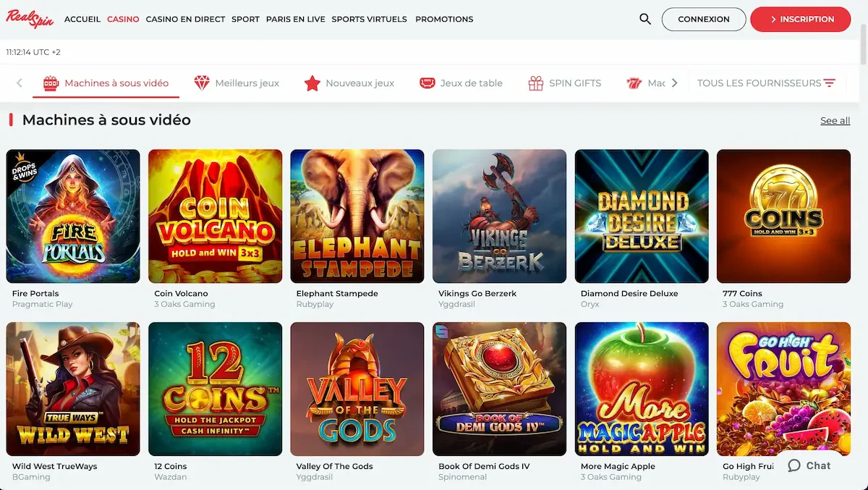Viewport: 868px width, 490px height.
Task: Click the red 777 category icon
Action: [634, 83]
